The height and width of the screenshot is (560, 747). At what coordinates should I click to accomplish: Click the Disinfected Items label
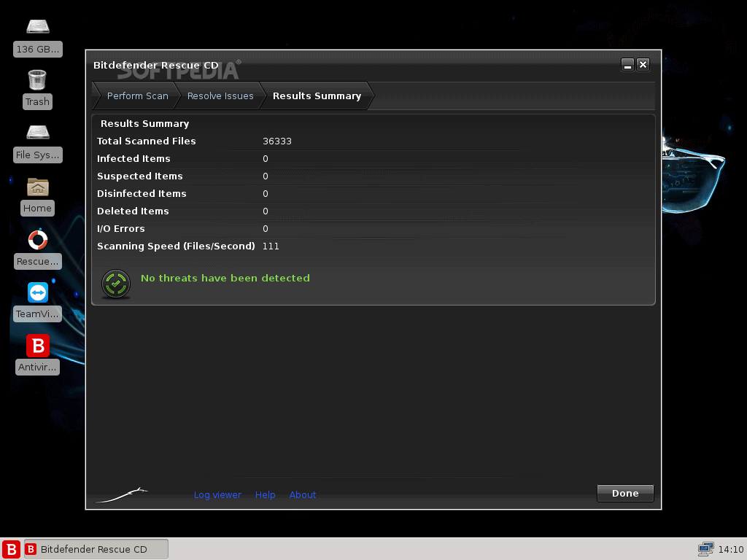(142, 193)
